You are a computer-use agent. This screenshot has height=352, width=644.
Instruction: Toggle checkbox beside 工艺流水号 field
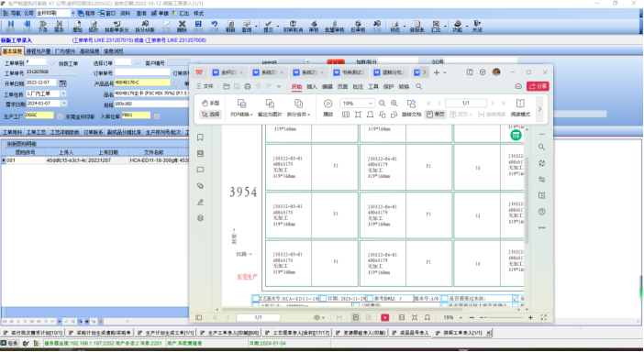[x=256, y=299]
